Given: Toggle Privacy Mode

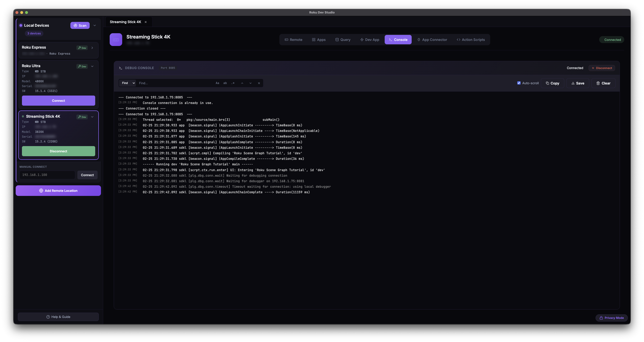Looking at the screenshot, I should (x=611, y=318).
